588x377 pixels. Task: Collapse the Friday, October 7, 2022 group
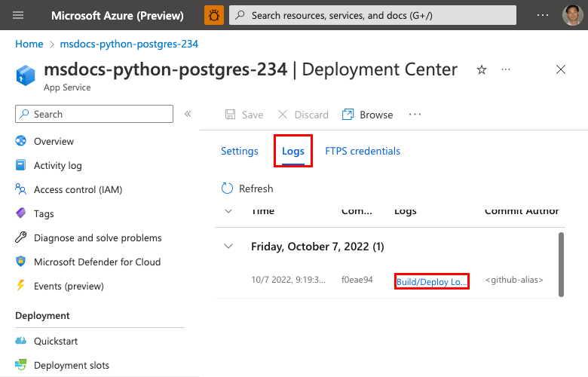pos(228,247)
